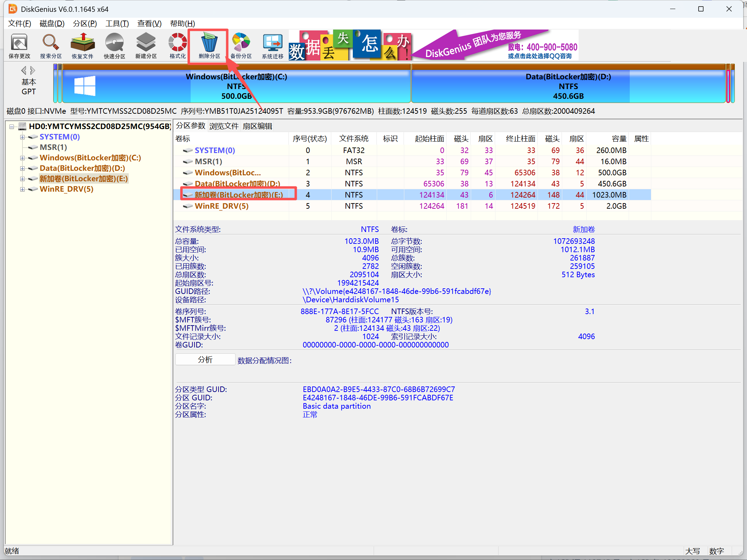747x560 pixels.
Task: Select the Data (D:) partition bar
Action: [x=568, y=86]
